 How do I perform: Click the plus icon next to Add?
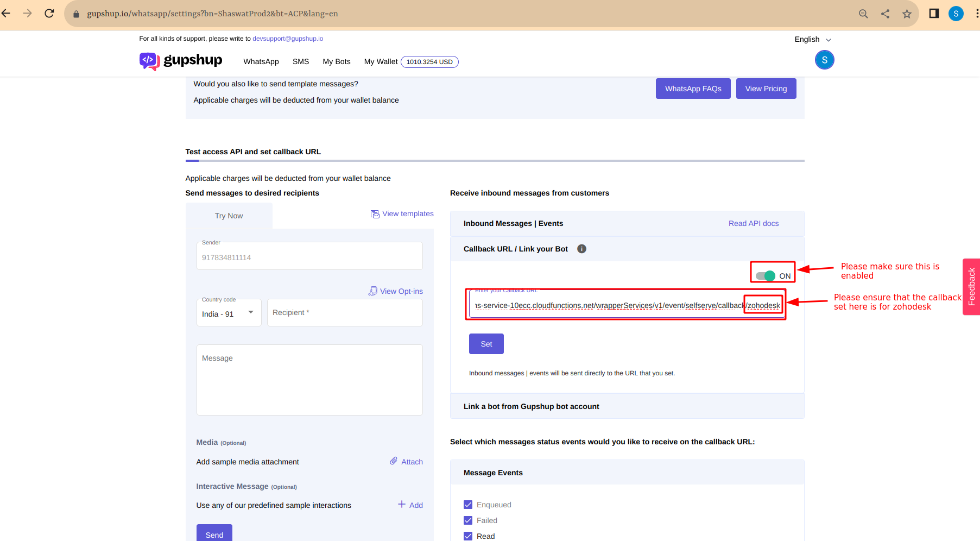click(402, 505)
